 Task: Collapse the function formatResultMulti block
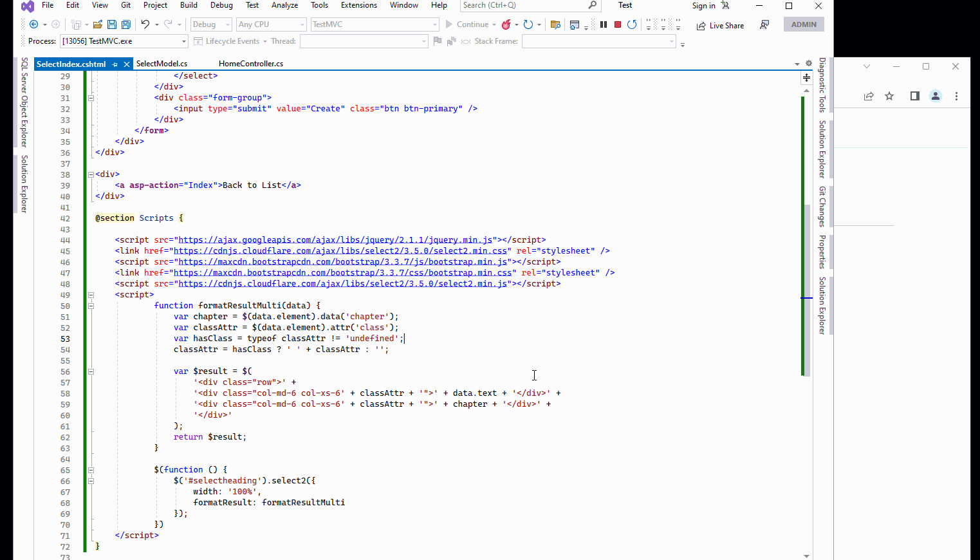click(91, 306)
